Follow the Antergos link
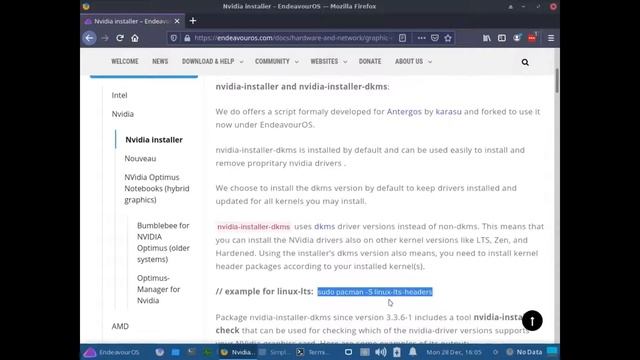 click(404, 111)
